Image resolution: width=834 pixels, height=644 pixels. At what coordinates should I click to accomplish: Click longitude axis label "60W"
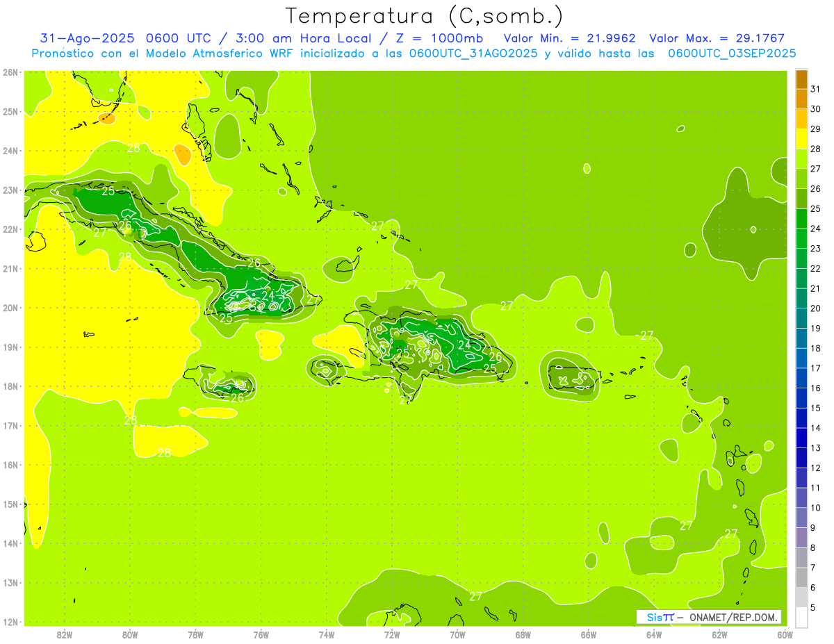coord(785,634)
